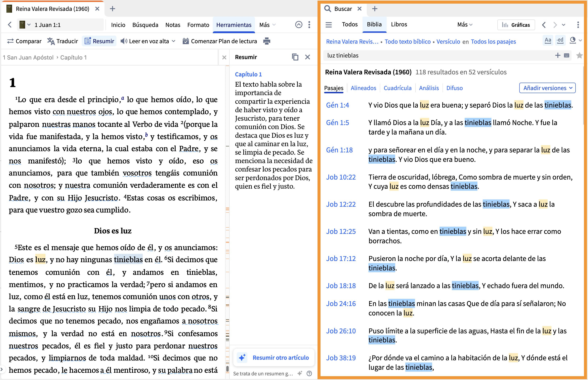Image resolution: width=588 pixels, height=380 pixels.
Task: Expand the Más menu in Bible panel
Action: click(267, 25)
